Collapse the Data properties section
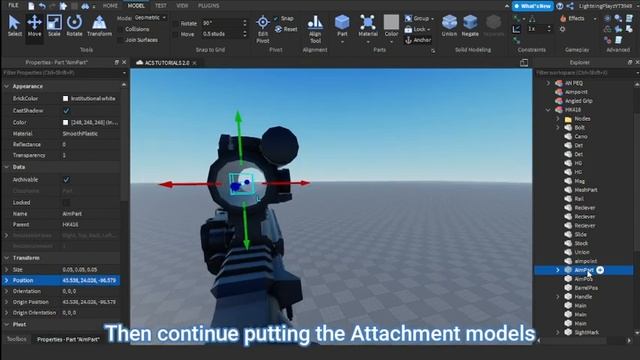 [7, 167]
